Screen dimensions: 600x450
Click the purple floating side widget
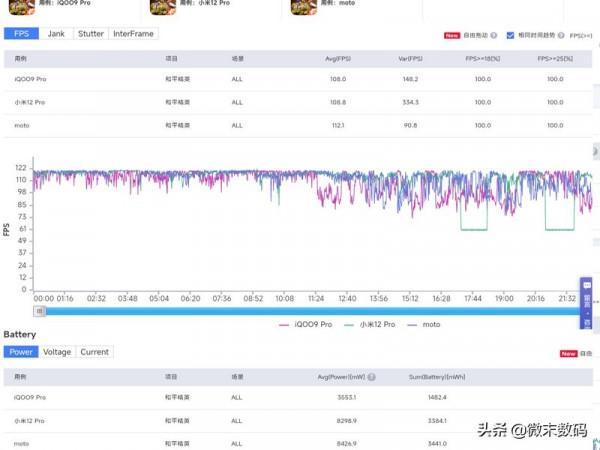[x=586, y=303]
